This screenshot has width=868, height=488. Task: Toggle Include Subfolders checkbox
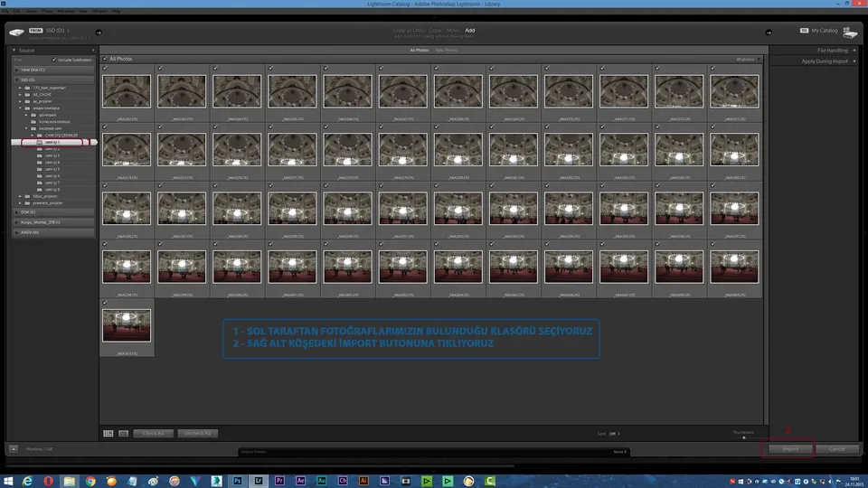point(54,60)
